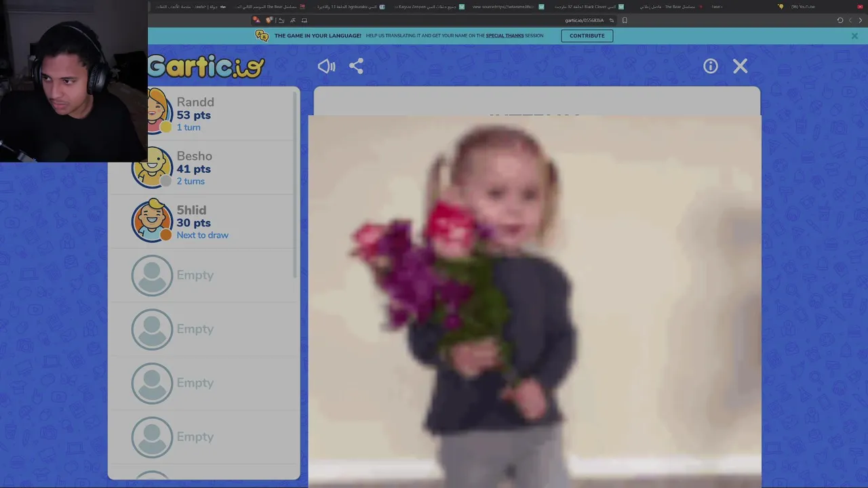Screen dimensions: 868x488
Task: Open the share room icon
Action: [x=356, y=66]
